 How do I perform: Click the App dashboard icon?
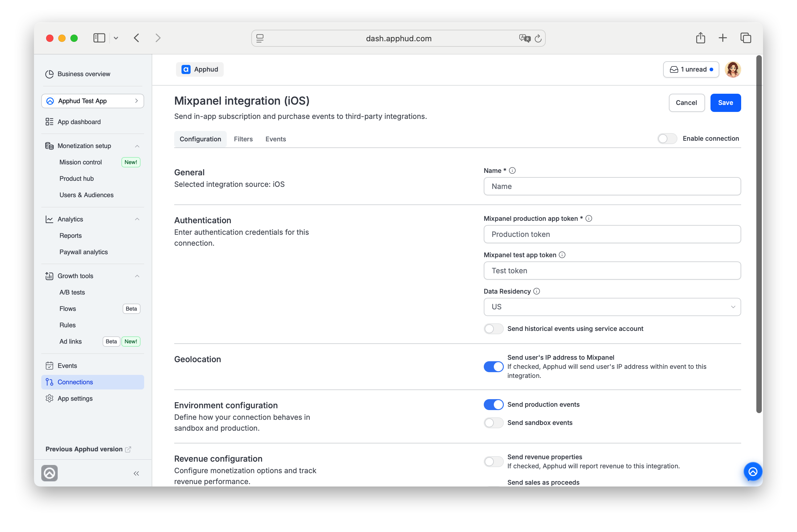[x=49, y=122]
